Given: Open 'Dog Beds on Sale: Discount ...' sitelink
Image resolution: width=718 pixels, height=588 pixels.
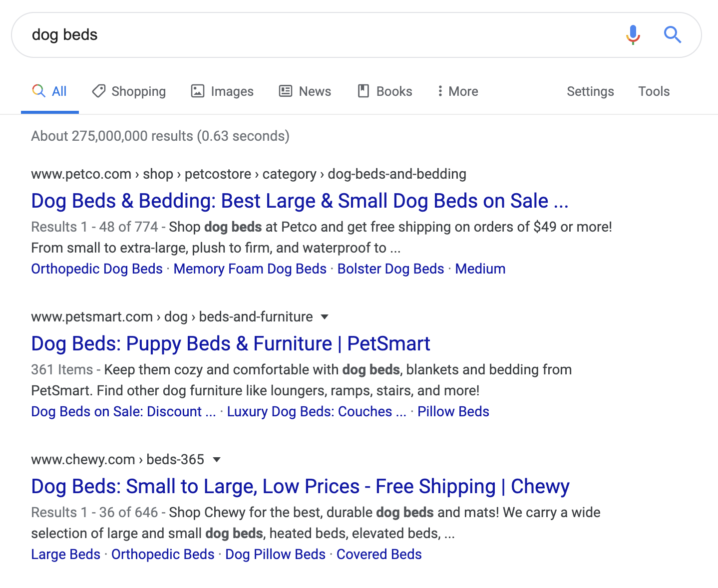Looking at the screenshot, I should coord(123,411).
